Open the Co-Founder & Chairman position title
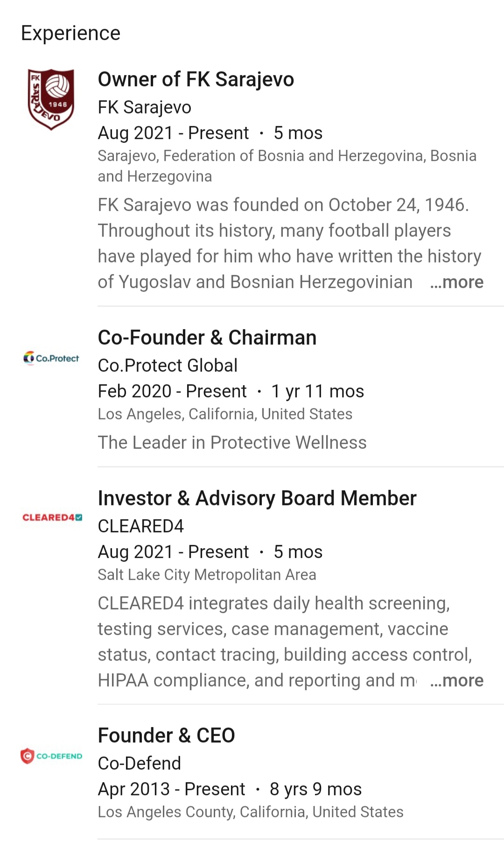Screen dimensions: 504x843 pos(207,338)
